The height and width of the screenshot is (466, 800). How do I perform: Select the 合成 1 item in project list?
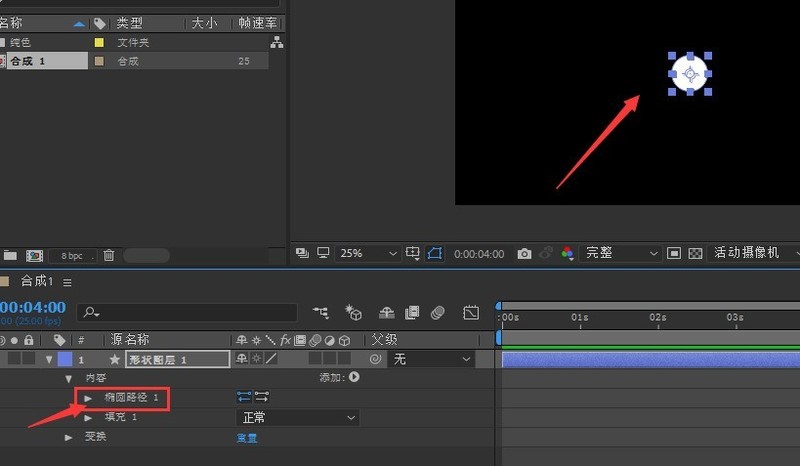pyautogui.click(x=44, y=61)
